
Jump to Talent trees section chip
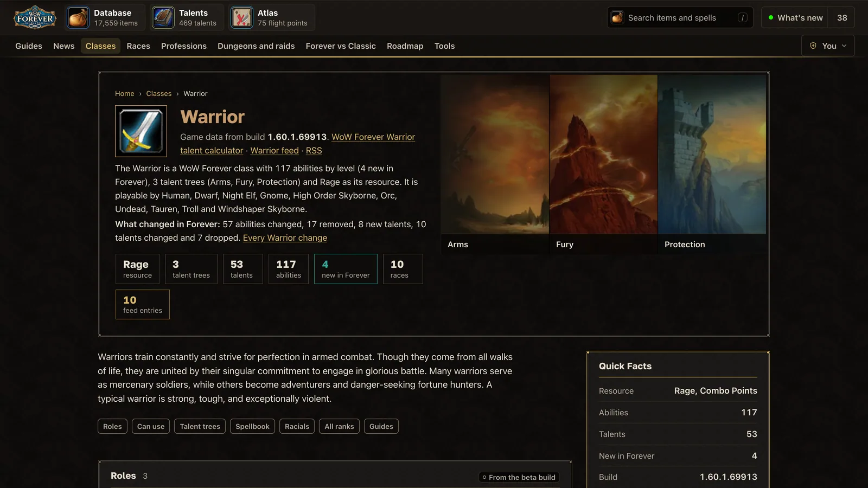click(200, 426)
